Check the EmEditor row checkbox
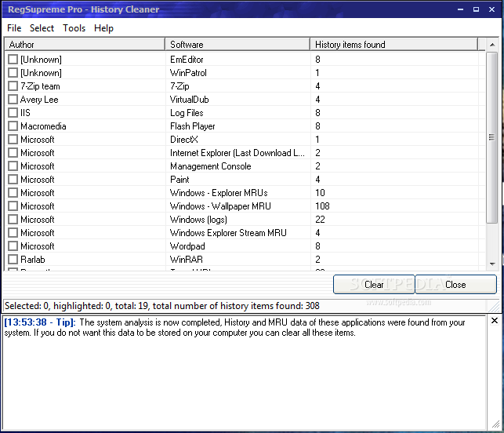Image resolution: width=504 pixels, height=433 pixels. coord(13,59)
